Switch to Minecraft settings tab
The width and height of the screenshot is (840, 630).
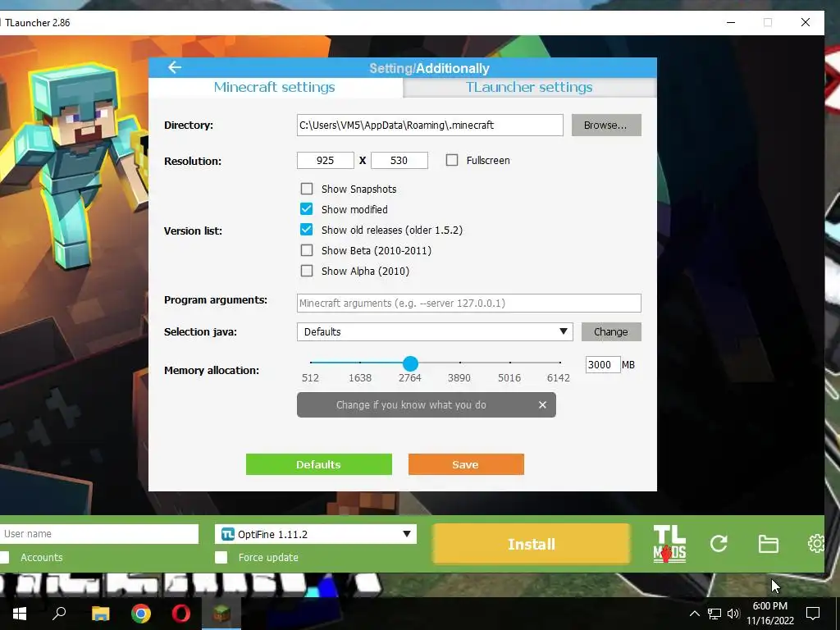275,87
